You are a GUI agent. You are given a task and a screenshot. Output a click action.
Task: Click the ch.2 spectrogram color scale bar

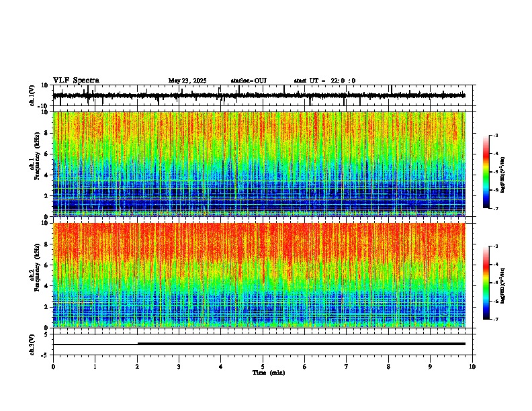pyautogui.click(x=486, y=283)
